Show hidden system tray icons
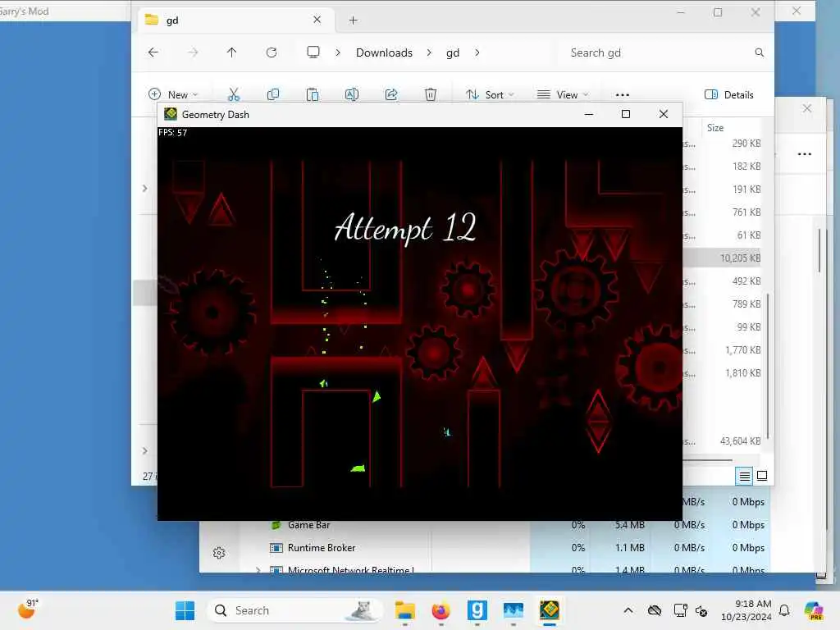The width and height of the screenshot is (840, 630). (628, 610)
